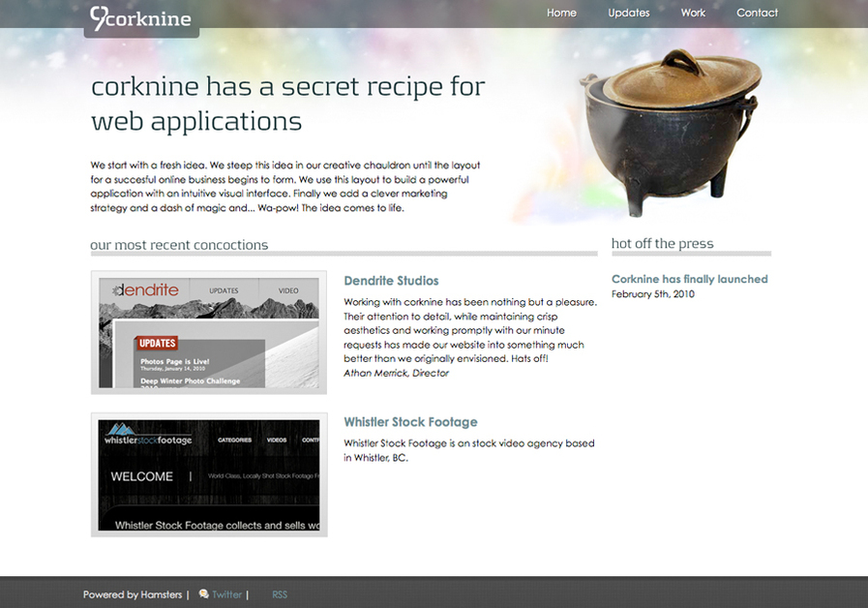Open the Contact page
The width and height of the screenshot is (868, 608).
pos(757,13)
